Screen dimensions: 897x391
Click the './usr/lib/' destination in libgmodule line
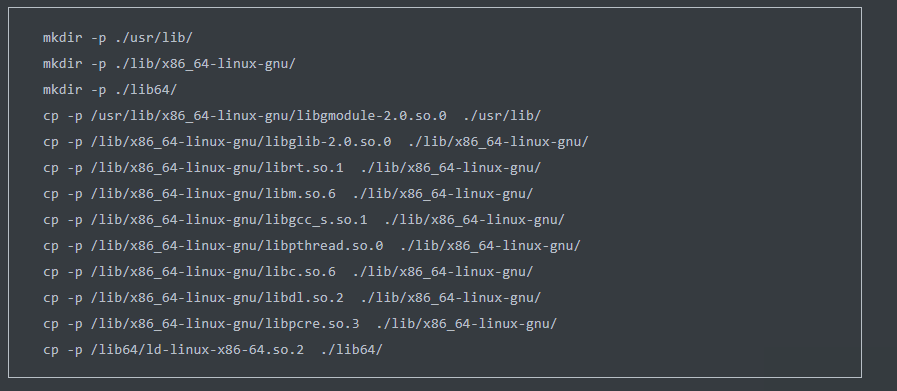pos(502,116)
